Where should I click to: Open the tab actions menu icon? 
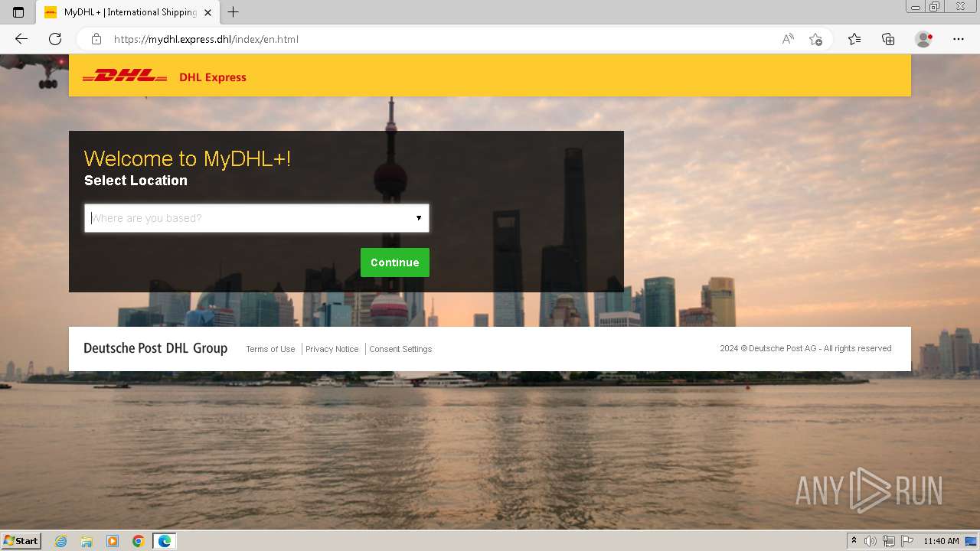point(18,12)
